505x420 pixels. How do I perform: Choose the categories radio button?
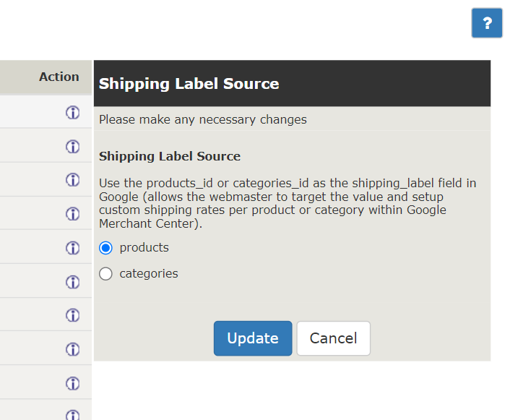click(x=105, y=274)
